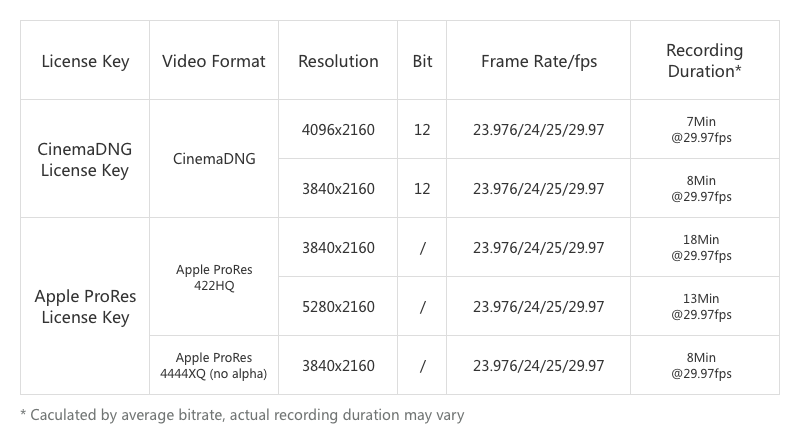Click the Frame Rate/fps column header
Viewport: 800px width, 444px height.
tap(538, 61)
